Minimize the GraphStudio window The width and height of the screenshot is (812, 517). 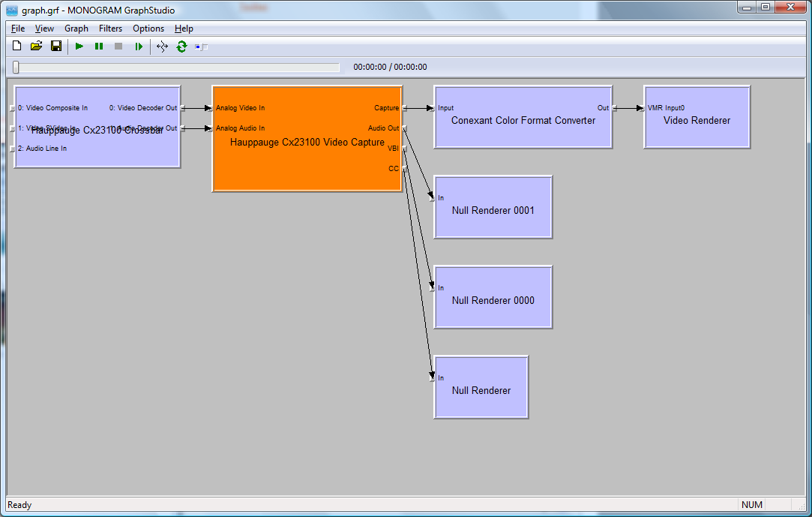pos(747,8)
